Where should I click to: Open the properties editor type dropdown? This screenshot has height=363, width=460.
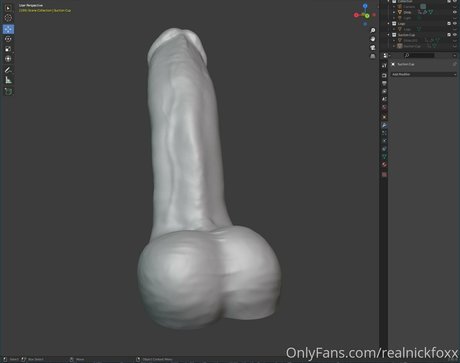[x=386, y=55]
